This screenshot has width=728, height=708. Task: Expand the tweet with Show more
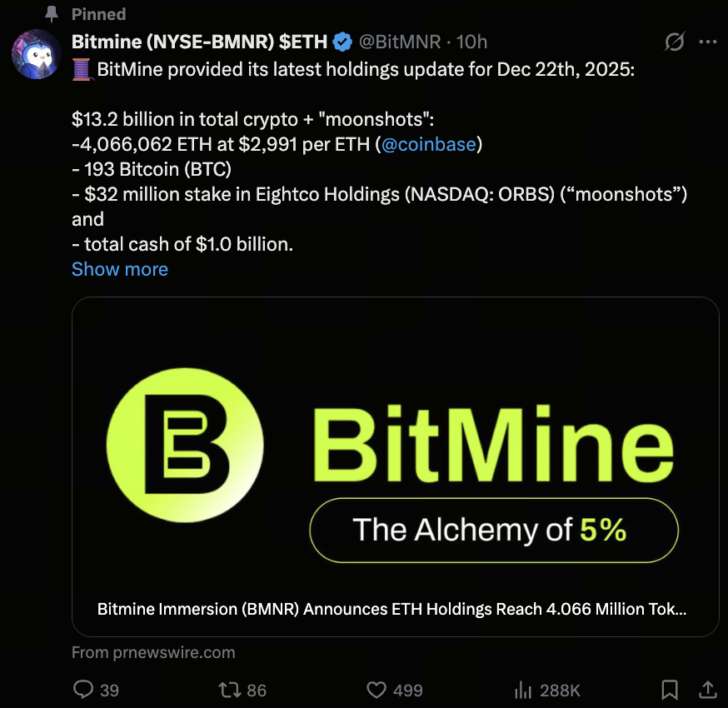120,269
